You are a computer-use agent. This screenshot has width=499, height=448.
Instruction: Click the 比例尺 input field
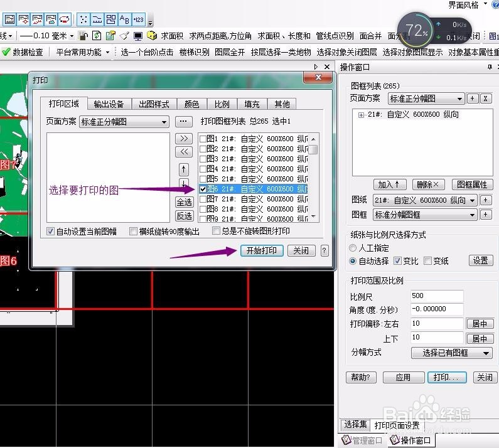[x=437, y=296]
